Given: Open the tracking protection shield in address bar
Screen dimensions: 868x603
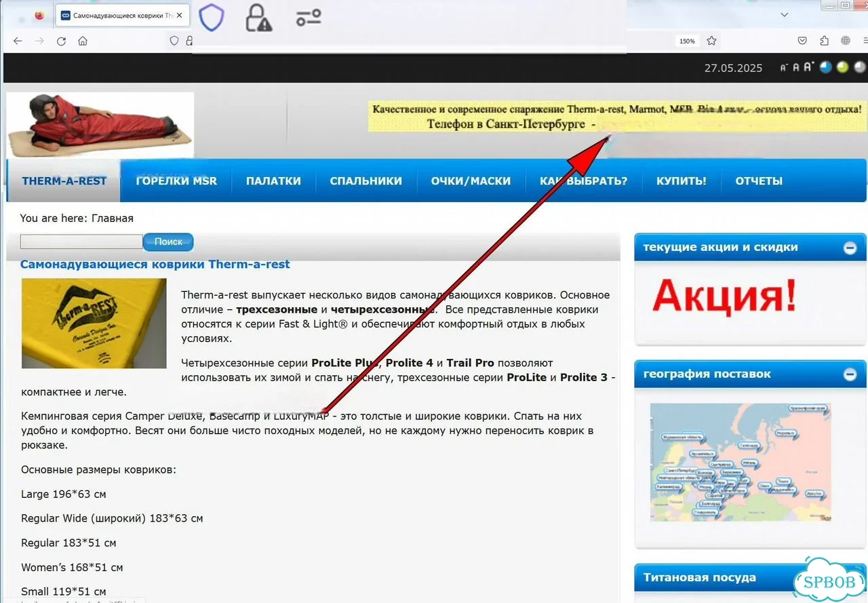Looking at the screenshot, I should 174,41.
